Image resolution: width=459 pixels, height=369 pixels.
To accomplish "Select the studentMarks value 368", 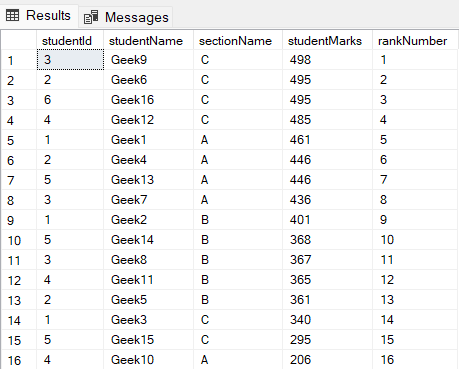I will (327, 240).
